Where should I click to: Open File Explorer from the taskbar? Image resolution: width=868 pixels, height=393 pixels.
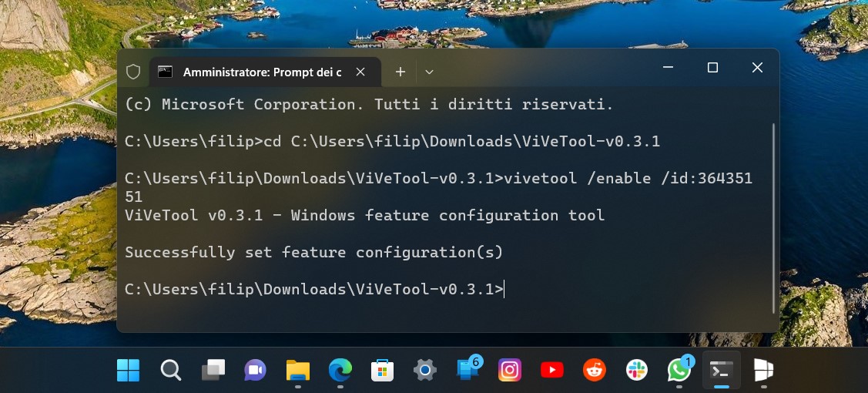(x=298, y=370)
